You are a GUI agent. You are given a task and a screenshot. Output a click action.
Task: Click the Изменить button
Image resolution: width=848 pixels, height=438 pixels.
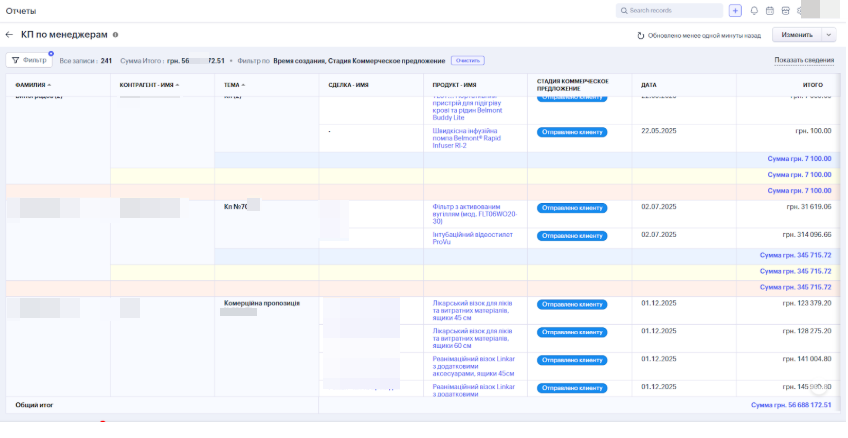[797, 35]
